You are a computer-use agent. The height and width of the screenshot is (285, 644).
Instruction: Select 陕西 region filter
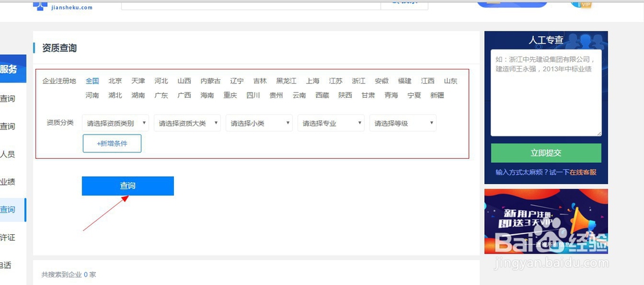click(x=345, y=95)
